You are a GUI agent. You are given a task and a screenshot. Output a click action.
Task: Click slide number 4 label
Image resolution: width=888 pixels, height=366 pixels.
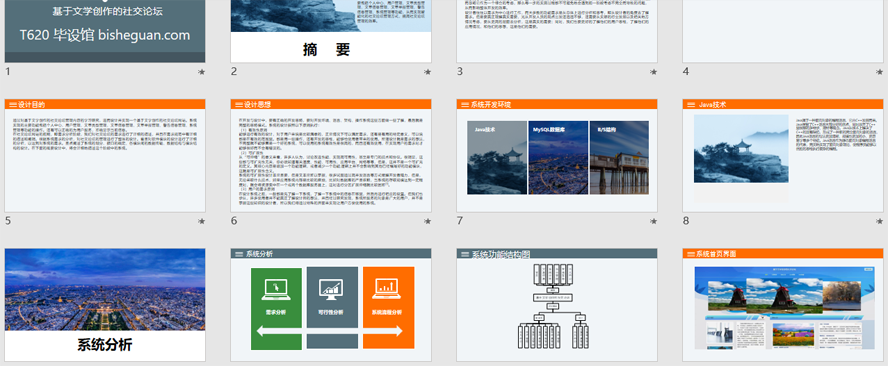pos(686,71)
